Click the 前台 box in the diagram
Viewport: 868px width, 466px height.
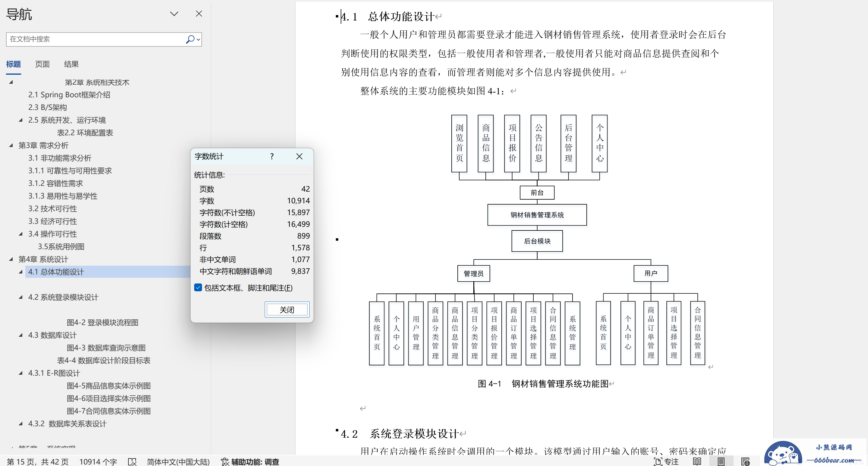click(x=537, y=192)
